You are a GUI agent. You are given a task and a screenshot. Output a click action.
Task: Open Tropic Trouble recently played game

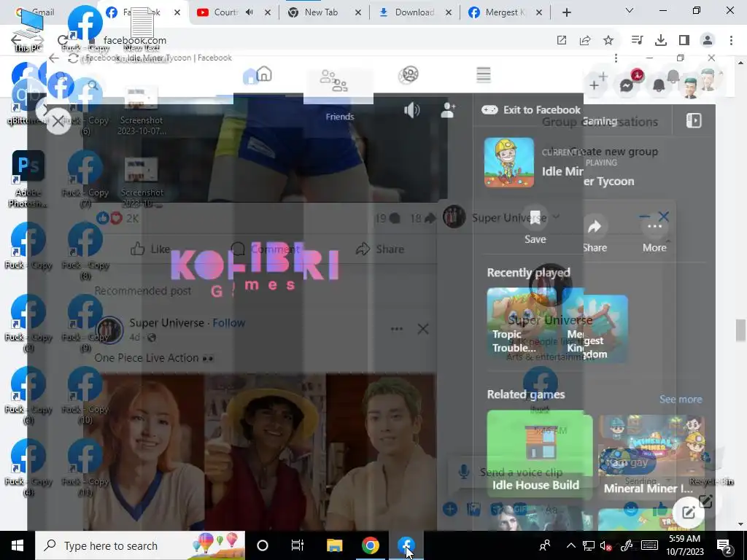[x=521, y=322]
